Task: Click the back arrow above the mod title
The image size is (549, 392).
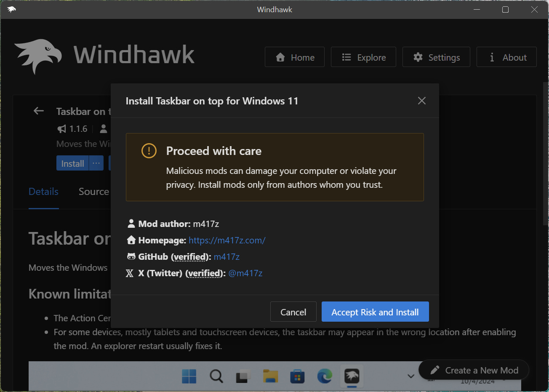Action: 38,111
